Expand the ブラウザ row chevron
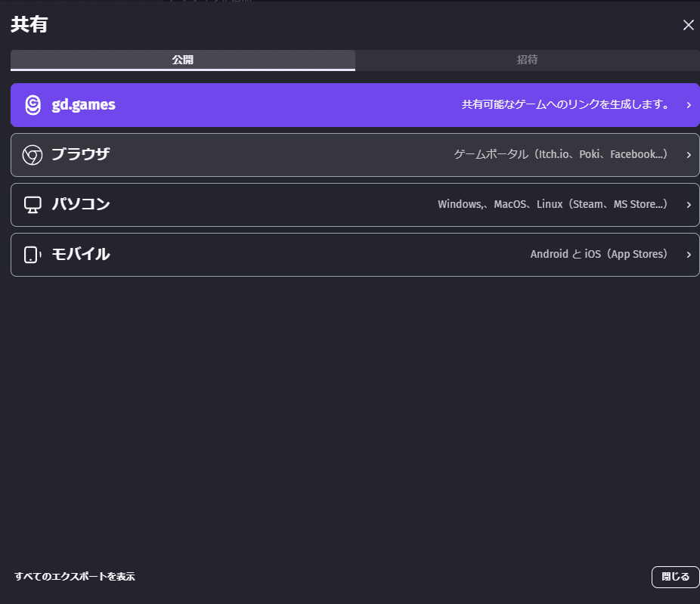This screenshot has width=700, height=604. pos(689,155)
